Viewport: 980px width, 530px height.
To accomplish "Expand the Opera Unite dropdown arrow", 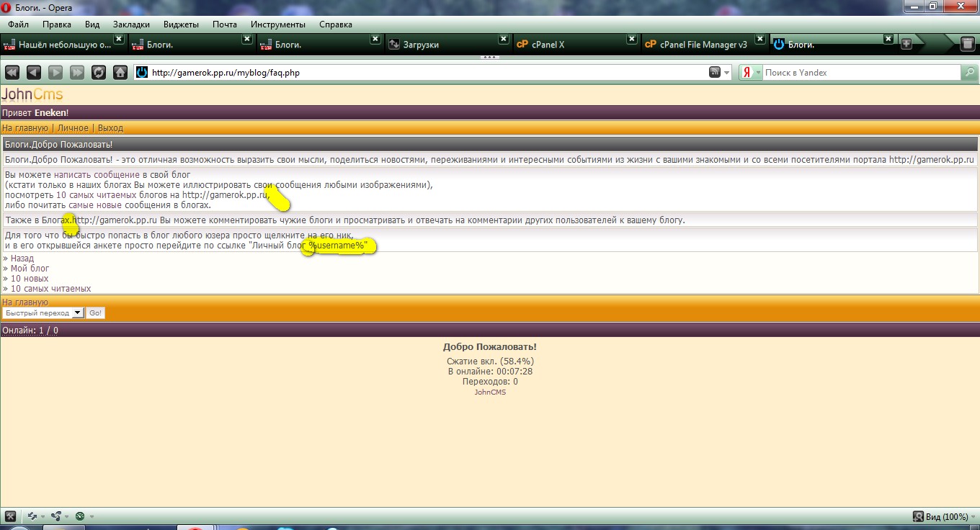I will pos(67,516).
